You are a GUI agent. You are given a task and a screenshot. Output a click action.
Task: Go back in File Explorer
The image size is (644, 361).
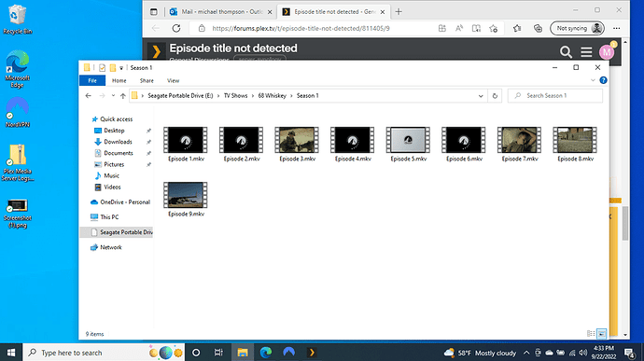coord(89,96)
